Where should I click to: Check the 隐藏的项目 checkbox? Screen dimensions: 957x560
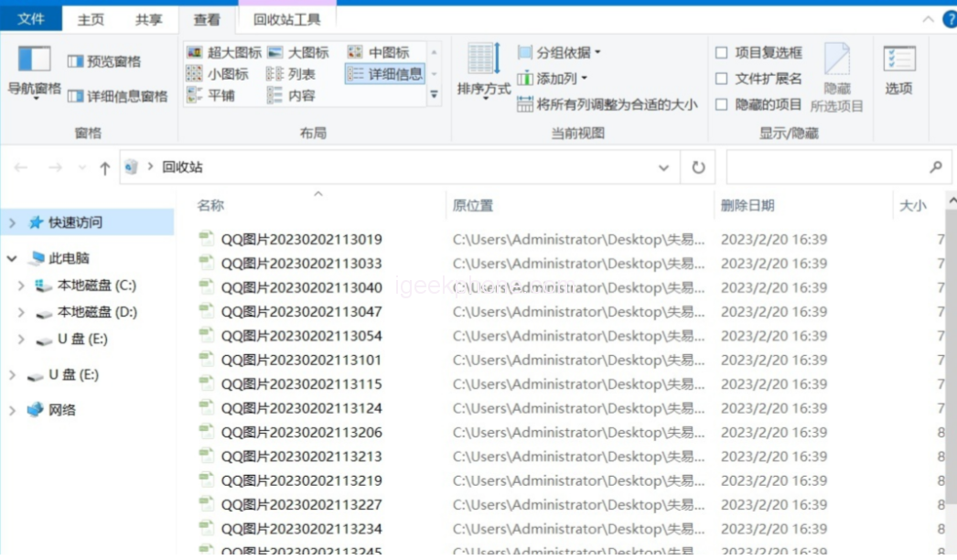tap(722, 104)
